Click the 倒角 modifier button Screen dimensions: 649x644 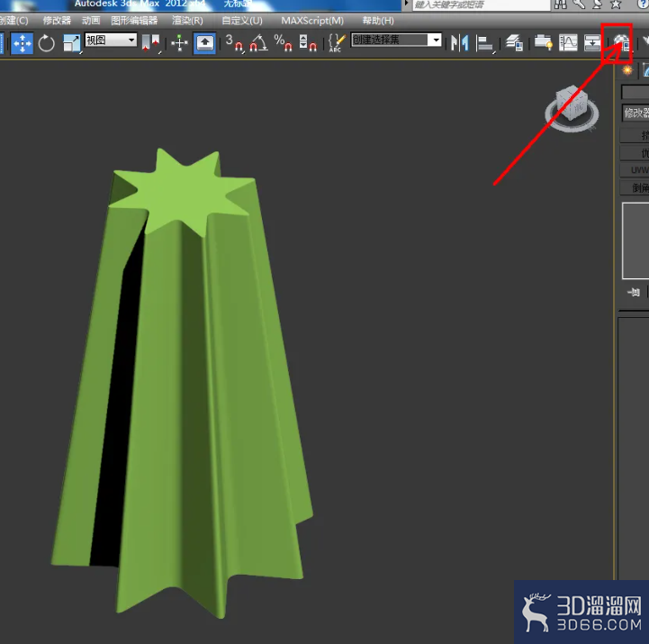[x=635, y=187]
